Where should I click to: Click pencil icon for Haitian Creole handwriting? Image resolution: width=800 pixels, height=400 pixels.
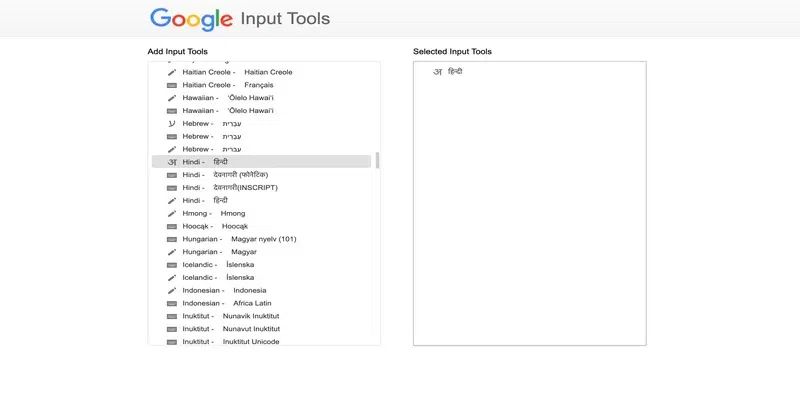[172, 72]
